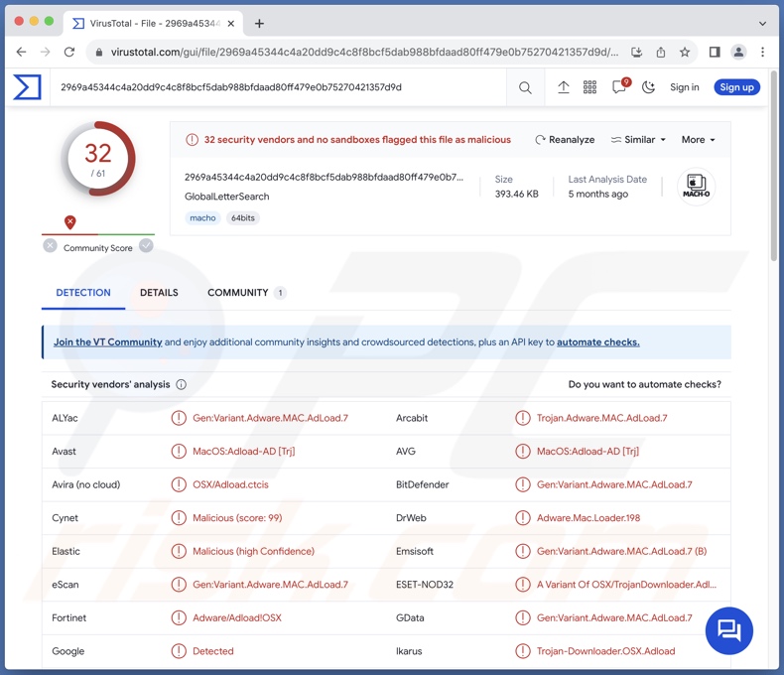The height and width of the screenshot is (675, 784).
Task: Switch to the DETAILS tab
Action: pyautogui.click(x=159, y=293)
